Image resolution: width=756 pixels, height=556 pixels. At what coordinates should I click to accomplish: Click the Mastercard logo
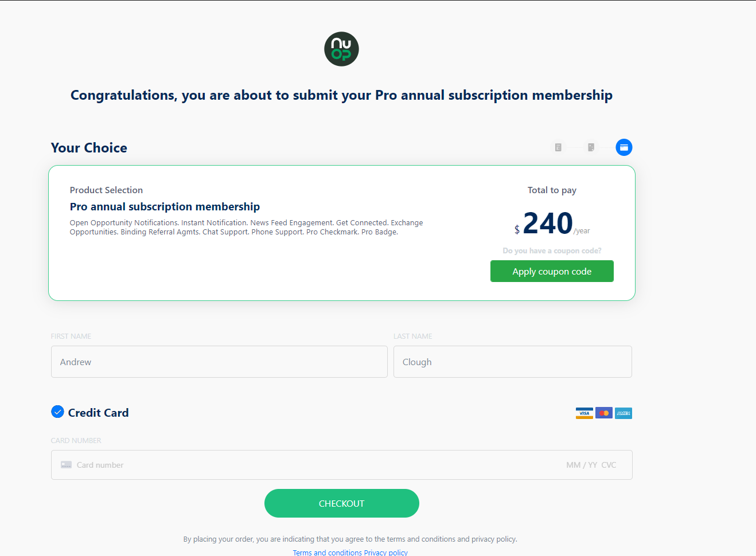tap(604, 413)
